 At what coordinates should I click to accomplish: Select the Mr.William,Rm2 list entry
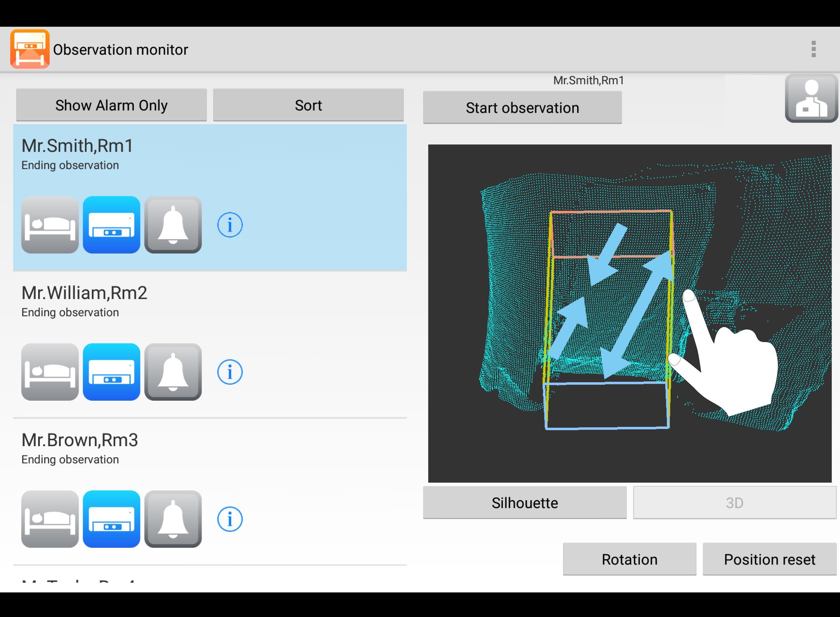pyautogui.click(x=210, y=345)
